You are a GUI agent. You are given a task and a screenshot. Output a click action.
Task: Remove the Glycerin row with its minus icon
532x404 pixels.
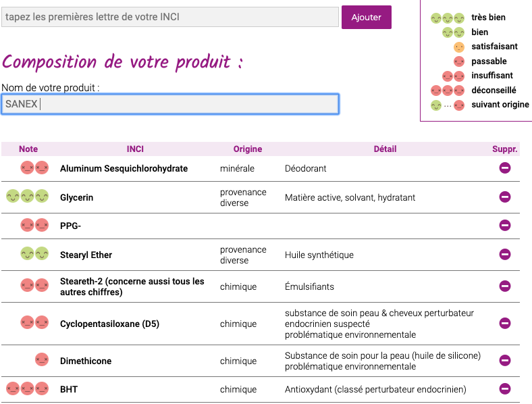pos(505,197)
